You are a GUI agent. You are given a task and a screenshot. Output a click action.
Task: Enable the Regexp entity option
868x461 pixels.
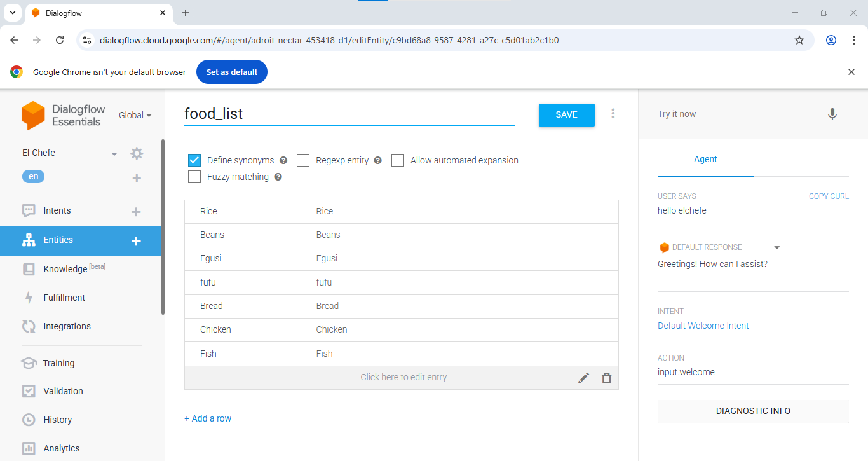(303, 160)
